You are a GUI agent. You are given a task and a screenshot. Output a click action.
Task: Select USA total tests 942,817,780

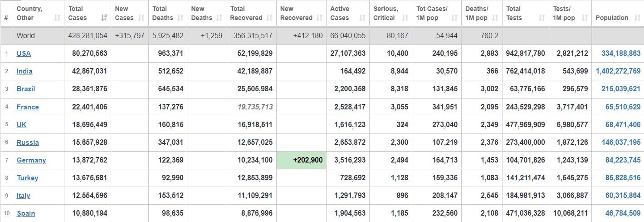pos(526,53)
